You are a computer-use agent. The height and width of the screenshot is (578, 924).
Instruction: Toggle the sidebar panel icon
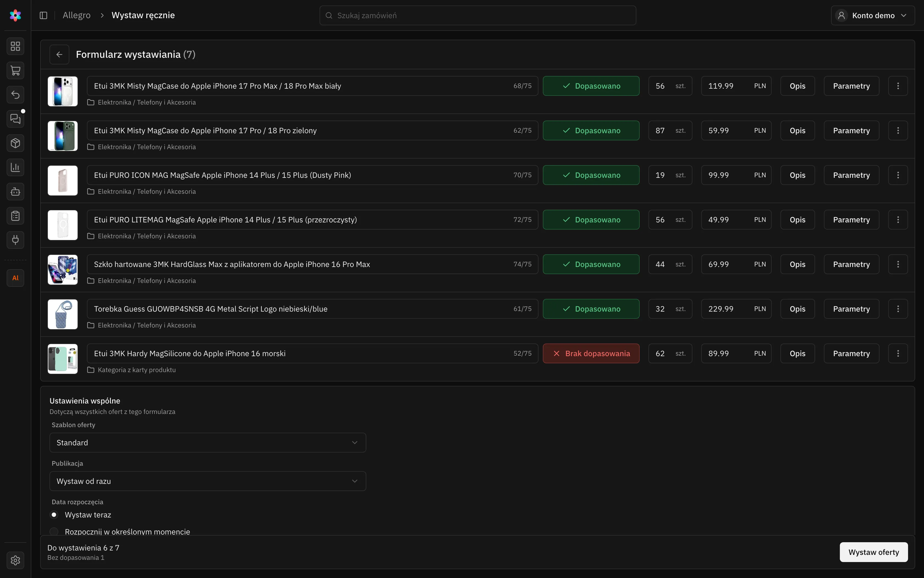coord(43,15)
